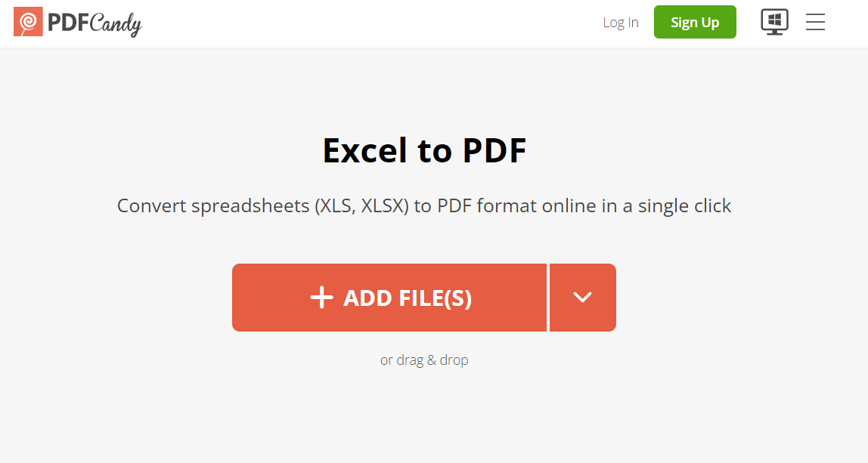This screenshot has width=868, height=463.
Task: Click Log In next to Sign Up
Action: 621,22
